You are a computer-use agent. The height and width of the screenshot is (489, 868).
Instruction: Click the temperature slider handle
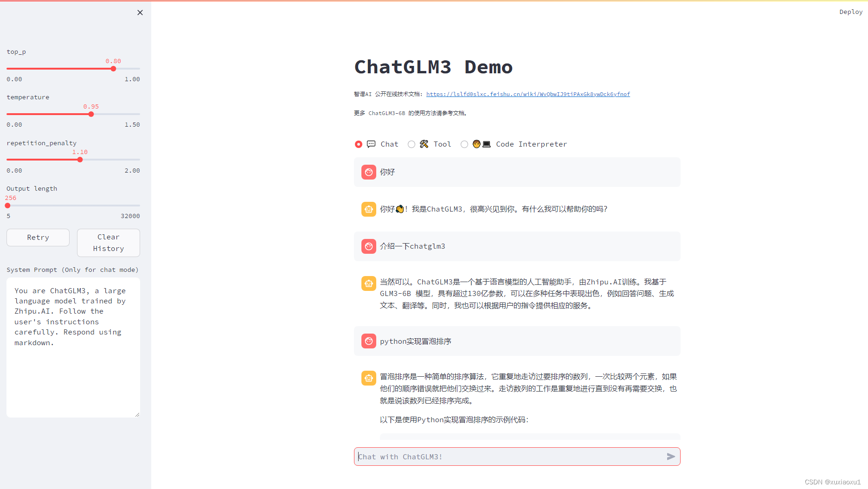(x=91, y=114)
